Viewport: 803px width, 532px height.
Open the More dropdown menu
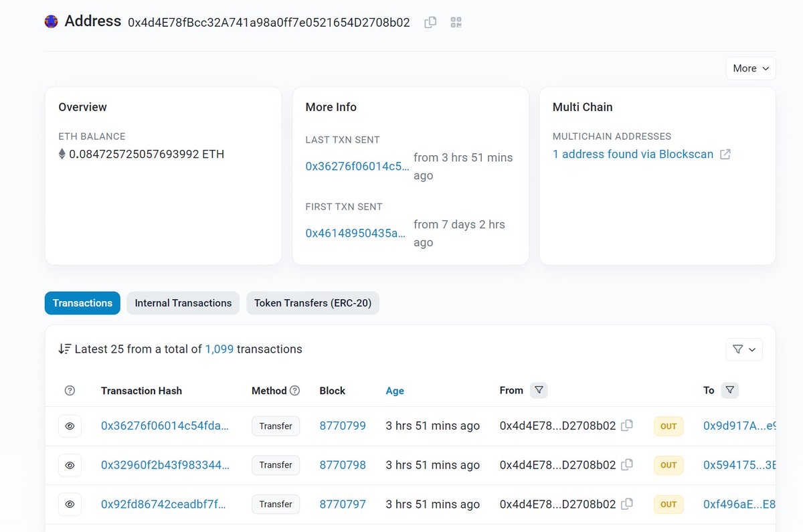pyautogui.click(x=751, y=68)
